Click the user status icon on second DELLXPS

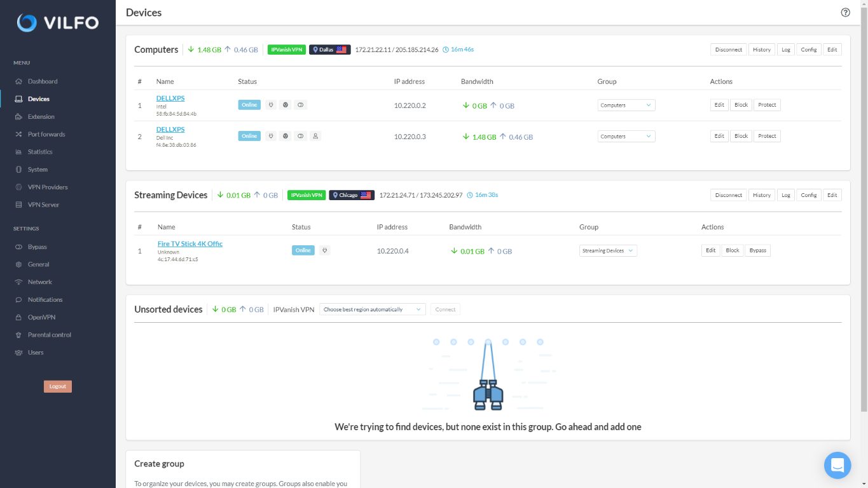tap(315, 136)
